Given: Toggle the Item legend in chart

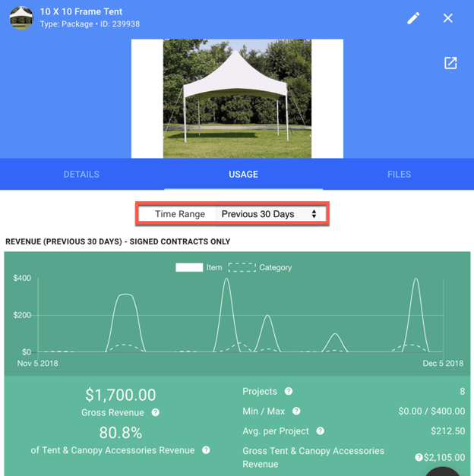Looking at the screenshot, I should coord(199,267).
